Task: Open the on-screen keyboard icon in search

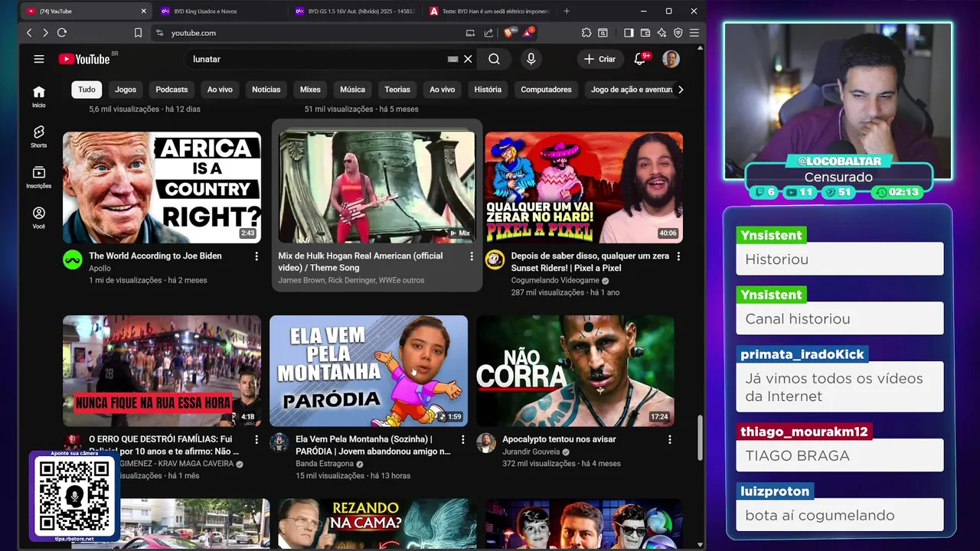Action: [452, 59]
